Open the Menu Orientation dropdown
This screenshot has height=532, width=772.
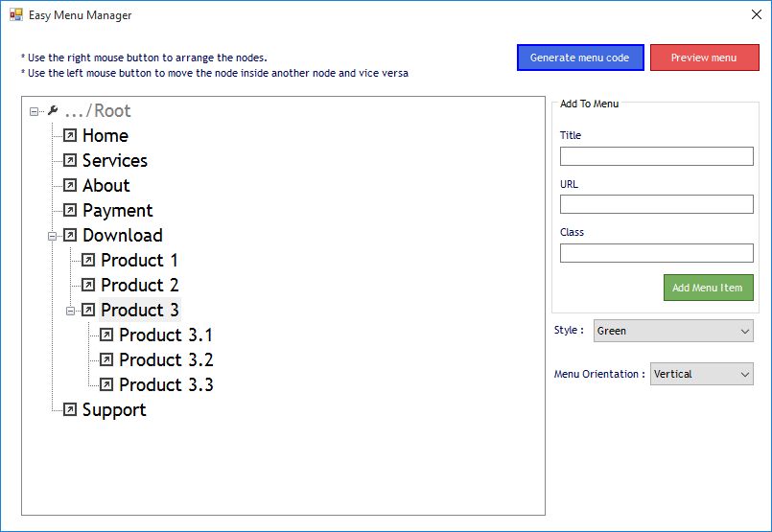pyautogui.click(x=702, y=374)
